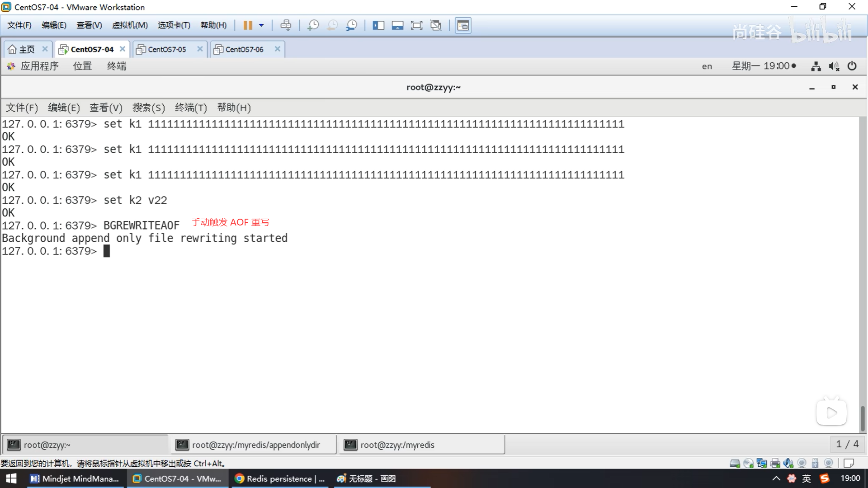This screenshot has width=868, height=488.
Task: Open the snapshot manager wrench-clock icon
Action: click(352, 25)
